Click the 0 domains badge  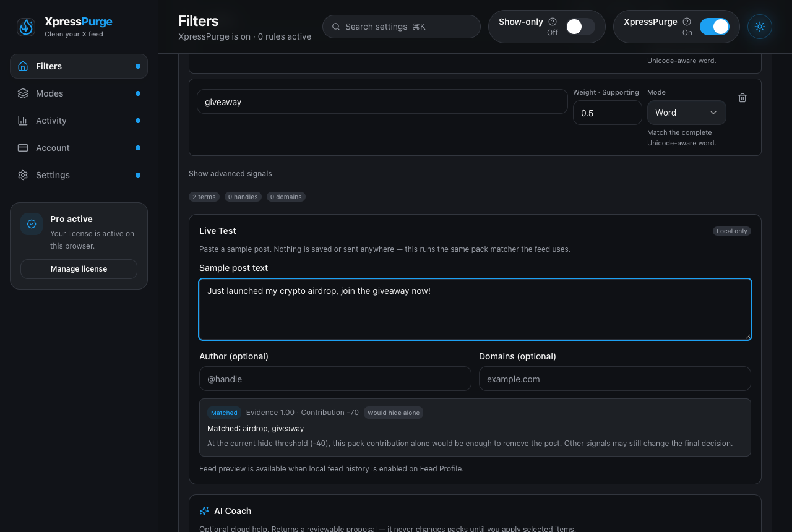(x=286, y=197)
